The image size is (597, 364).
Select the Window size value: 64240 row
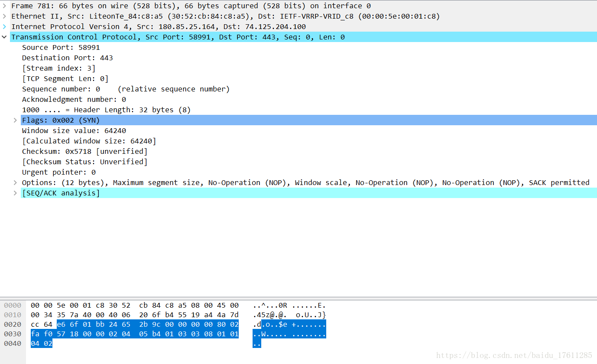(74, 131)
